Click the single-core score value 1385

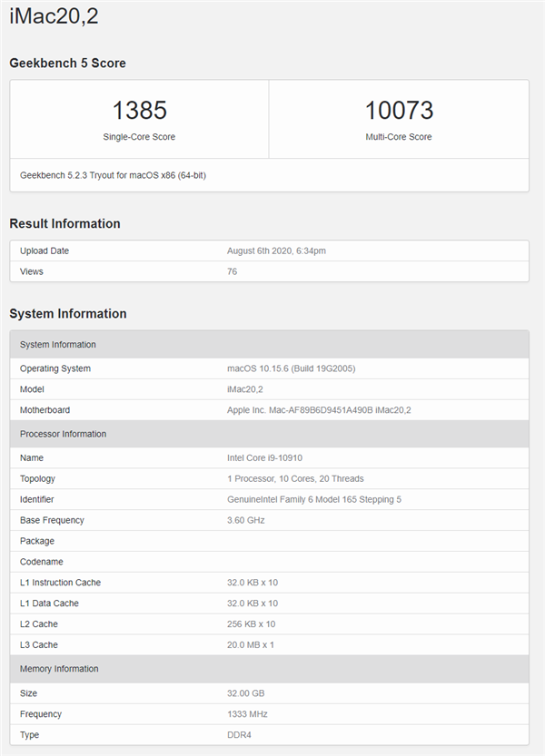pos(140,111)
